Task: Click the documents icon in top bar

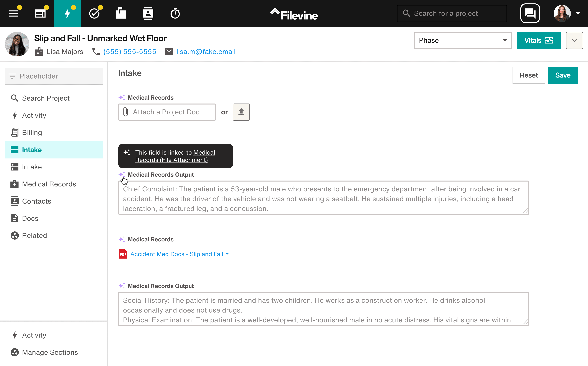Action: click(121, 14)
